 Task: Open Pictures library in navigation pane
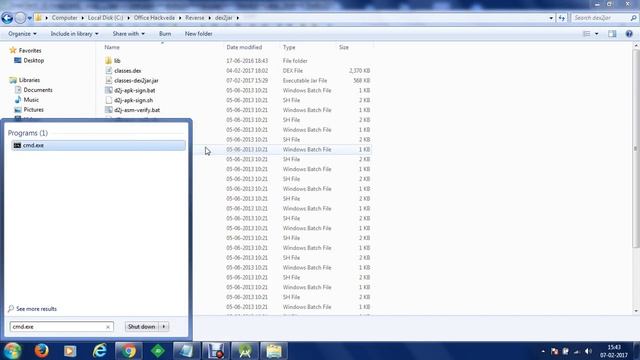[33, 109]
